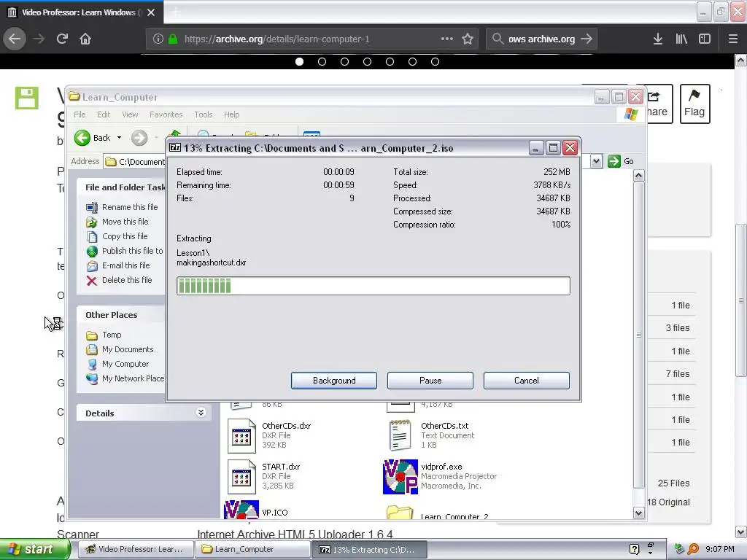Open the Back button history dropdown arrow
The width and height of the screenshot is (747, 560).
click(119, 138)
